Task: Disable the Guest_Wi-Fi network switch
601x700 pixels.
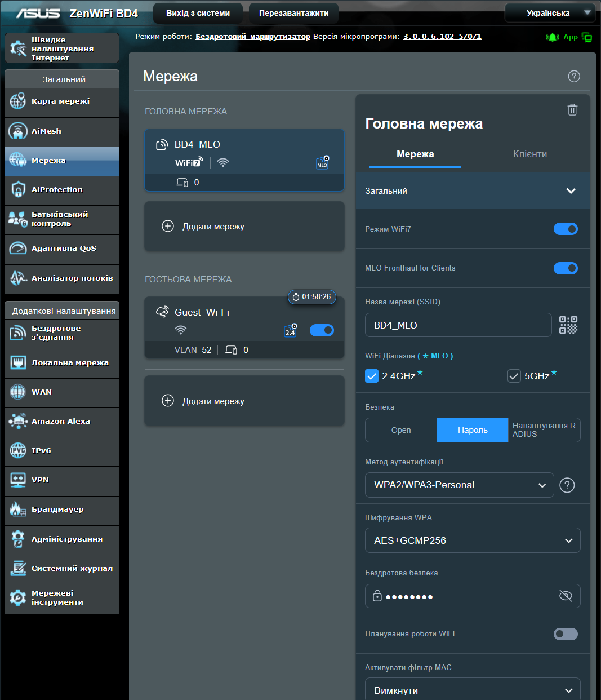Action: click(x=322, y=330)
